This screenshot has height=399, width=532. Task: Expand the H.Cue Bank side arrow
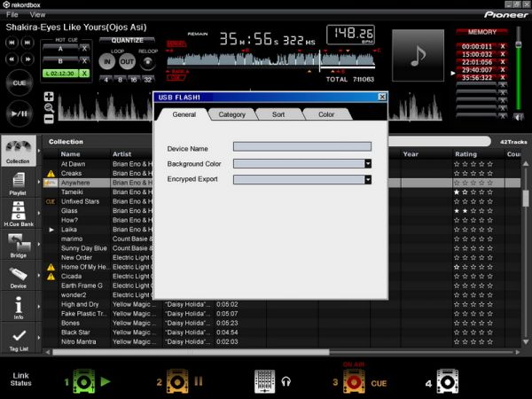[39, 213]
